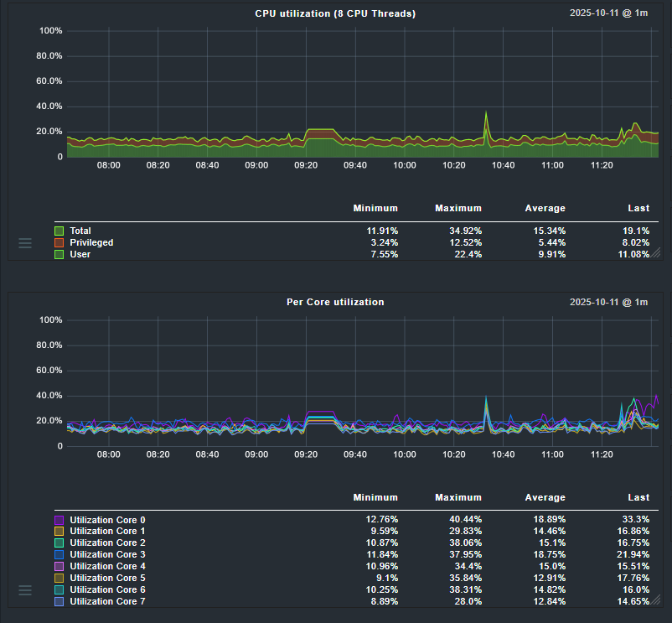Select the Utilization Core 7 legend label
Image resolution: width=672 pixels, height=623 pixels.
click(x=107, y=602)
